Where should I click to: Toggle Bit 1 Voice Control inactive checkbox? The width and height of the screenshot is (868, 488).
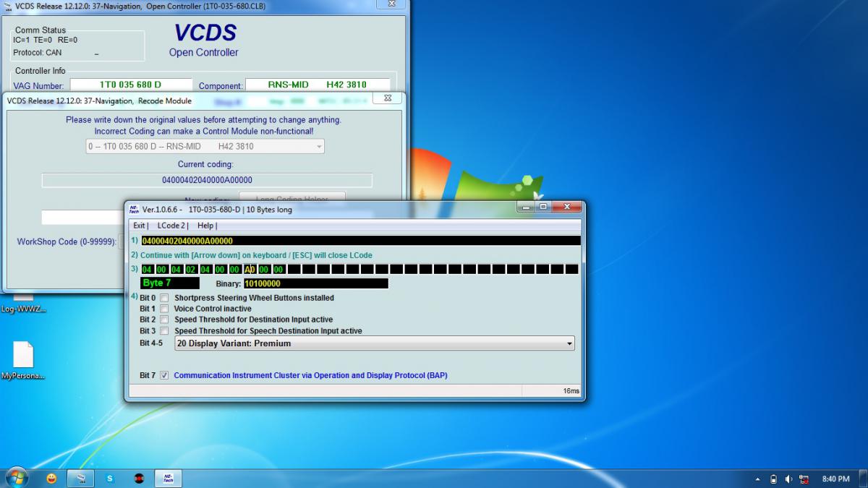(164, 309)
